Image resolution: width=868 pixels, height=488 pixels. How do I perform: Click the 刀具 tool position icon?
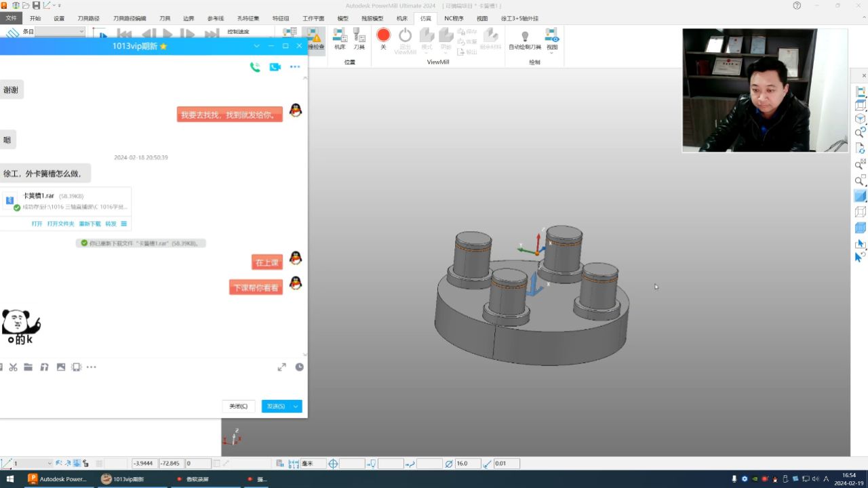coord(359,36)
